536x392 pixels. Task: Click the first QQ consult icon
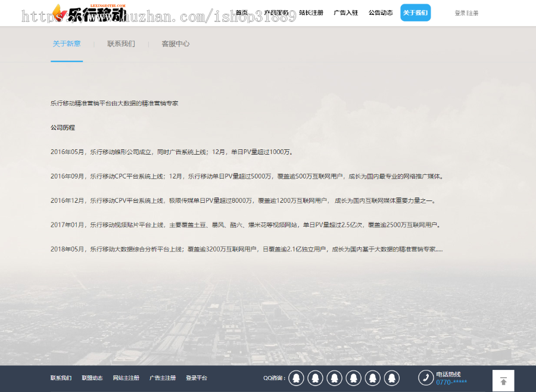tap(297, 378)
